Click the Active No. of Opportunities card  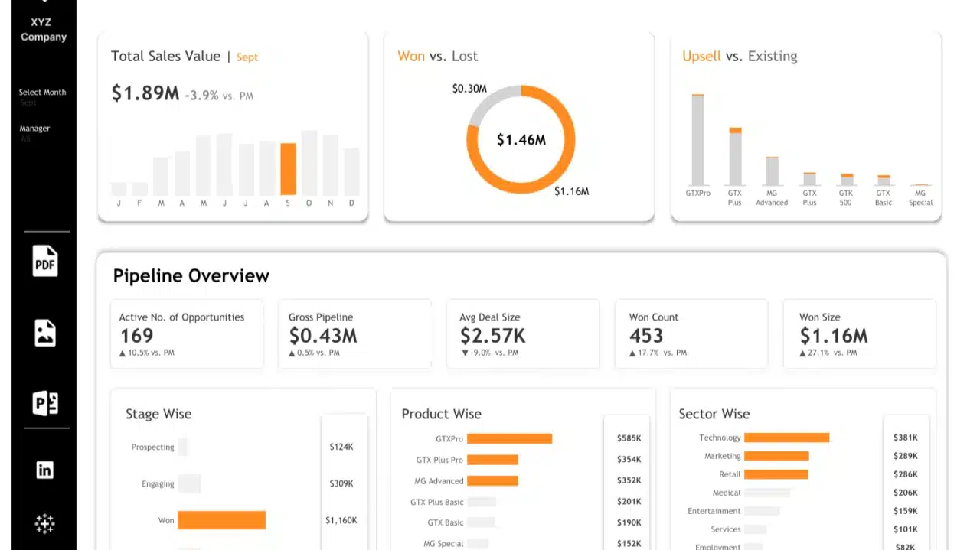[x=186, y=334]
